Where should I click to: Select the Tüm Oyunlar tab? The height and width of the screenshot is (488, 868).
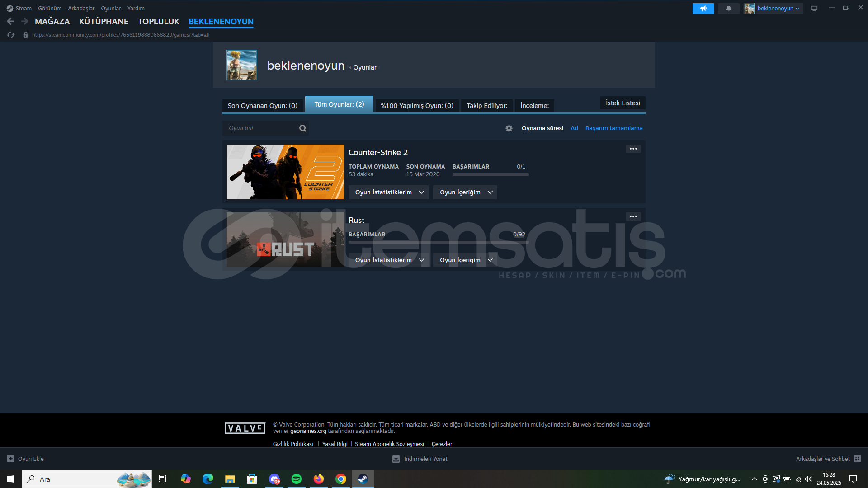pos(339,104)
